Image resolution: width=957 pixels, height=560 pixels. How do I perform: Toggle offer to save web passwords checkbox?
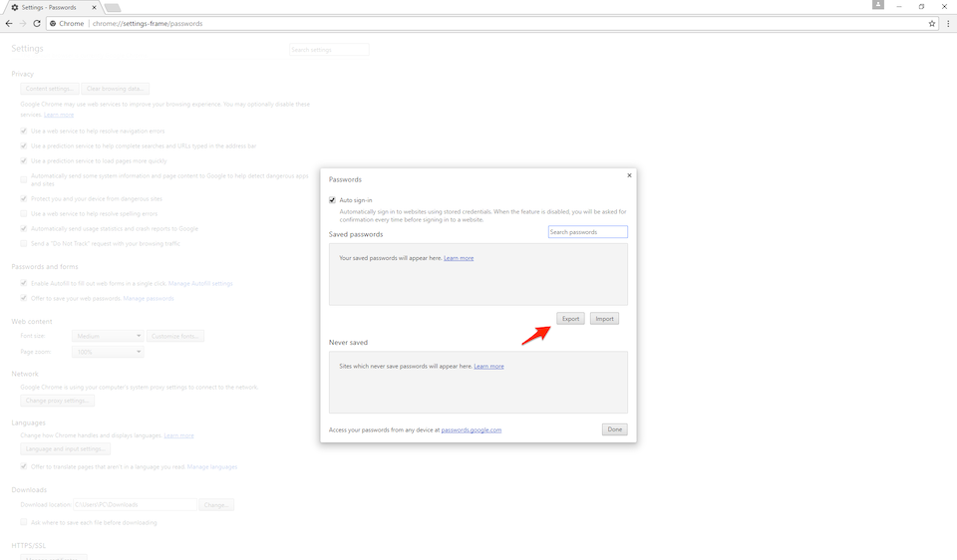24,298
